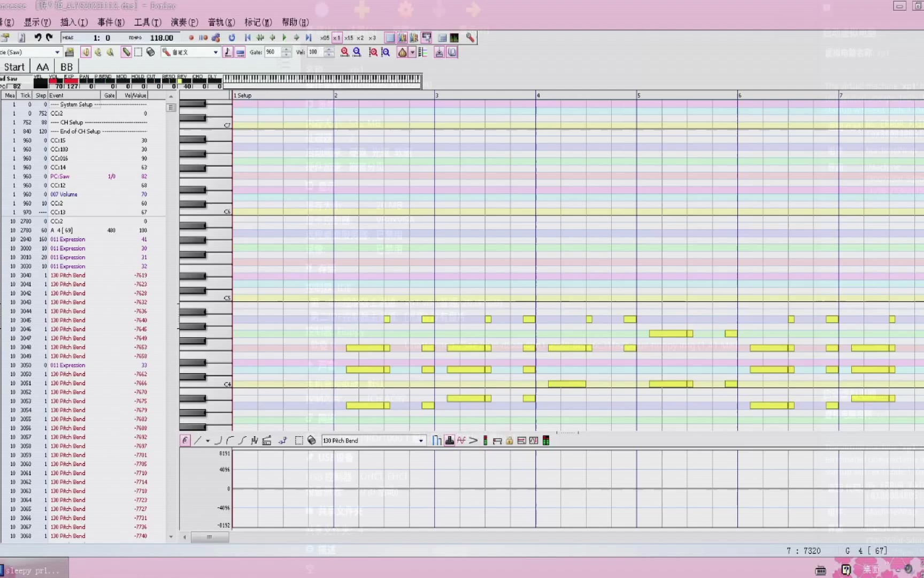This screenshot has height=578, width=924.
Task: Click the zoom in magnifier icon
Action: pos(345,52)
